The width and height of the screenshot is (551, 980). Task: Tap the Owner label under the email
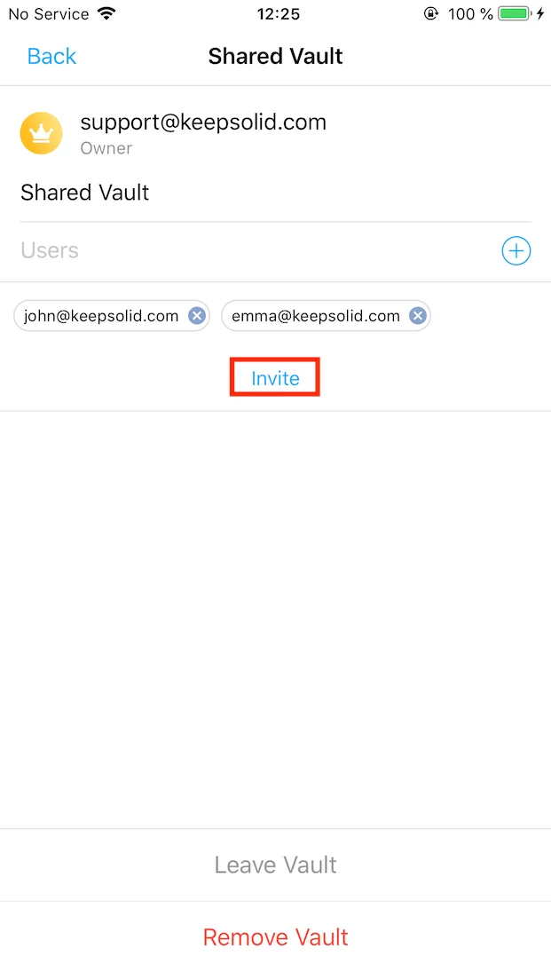pos(106,148)
